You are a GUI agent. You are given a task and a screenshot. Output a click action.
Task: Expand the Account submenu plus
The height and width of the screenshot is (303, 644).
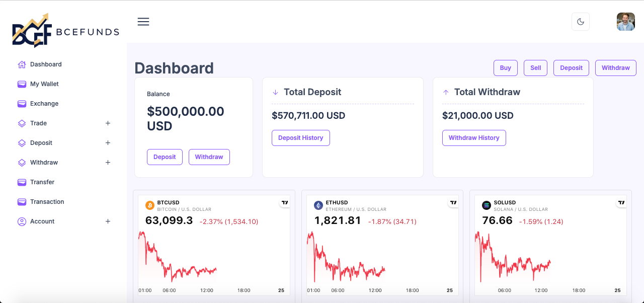(108, 221)
